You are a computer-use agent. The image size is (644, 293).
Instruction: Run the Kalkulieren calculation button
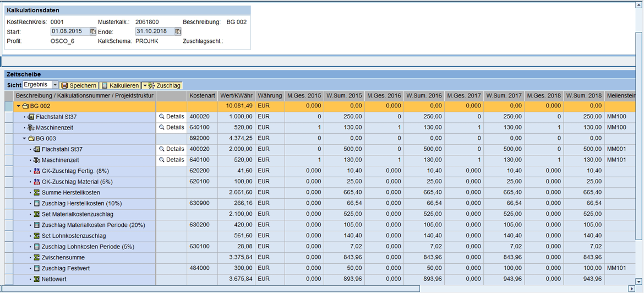(x=120, y=85)
